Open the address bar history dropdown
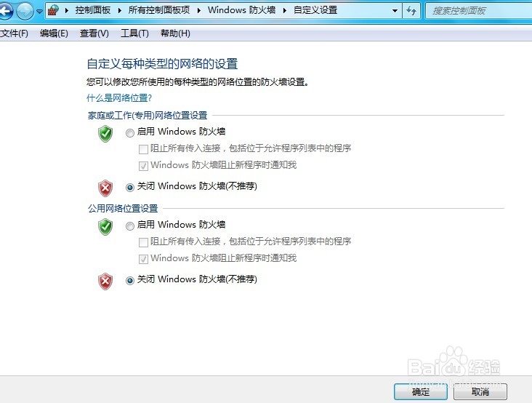 pyautogui.click(x=395, y=11)
